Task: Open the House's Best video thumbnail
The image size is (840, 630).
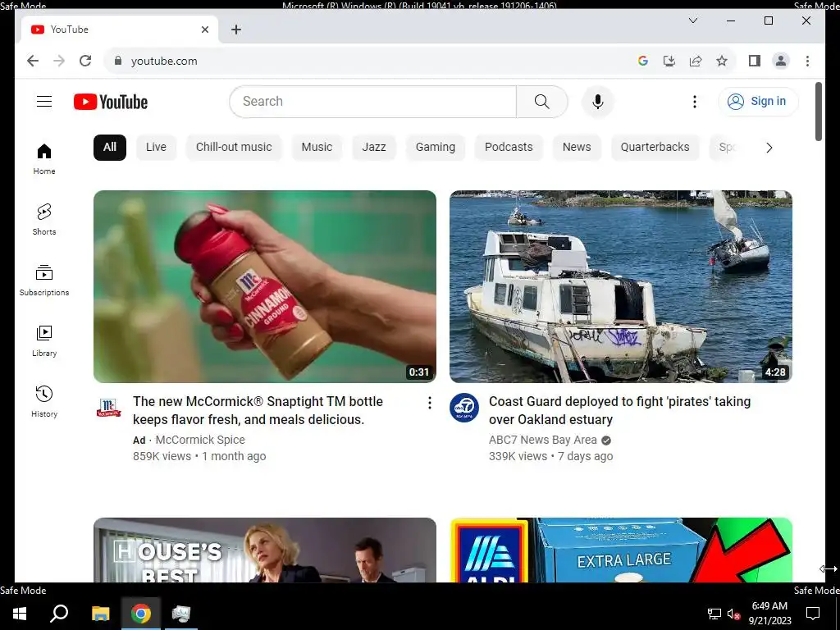Action: [x=265, y=550]
